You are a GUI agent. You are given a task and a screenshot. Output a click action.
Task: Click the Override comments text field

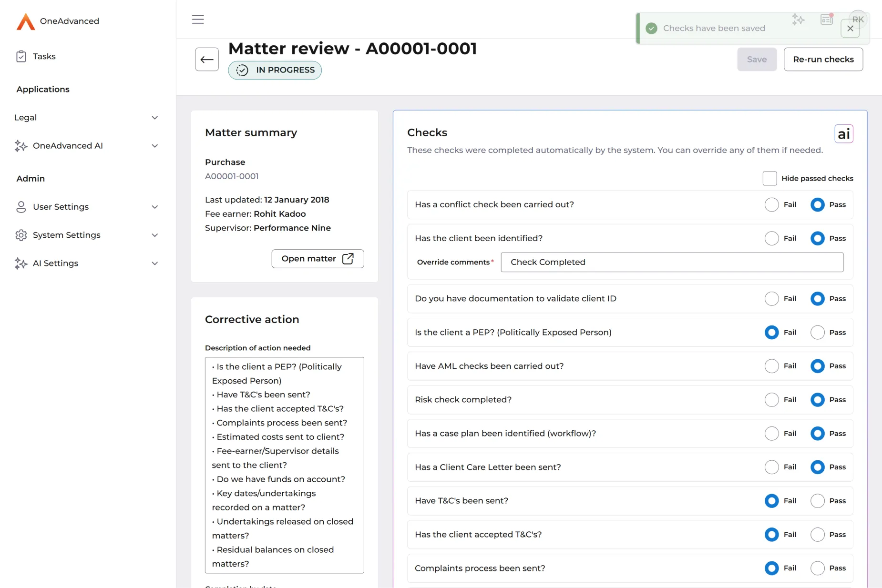point(672,263)
